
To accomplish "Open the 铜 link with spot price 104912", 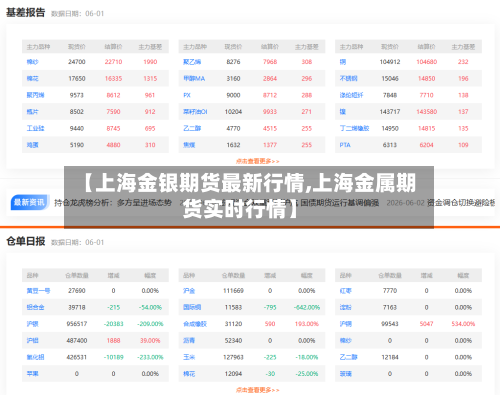I will 343,62.
